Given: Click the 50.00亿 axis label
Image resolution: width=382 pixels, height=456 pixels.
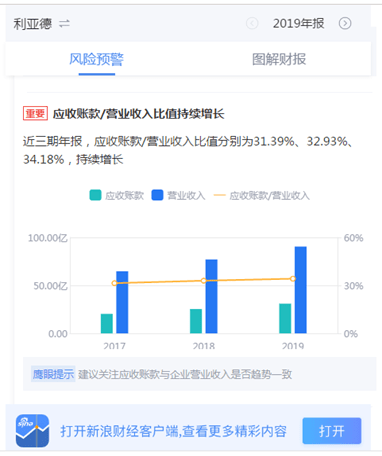Looking at the screenshot, I should pyautogui.click(x=50, y=286).
